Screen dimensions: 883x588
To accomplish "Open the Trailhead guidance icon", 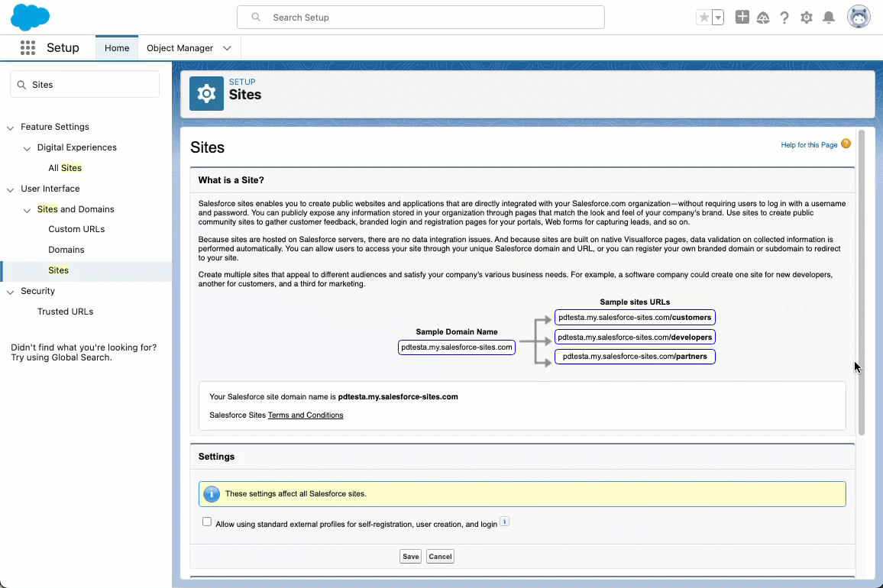I will click(x=763, y=18).
